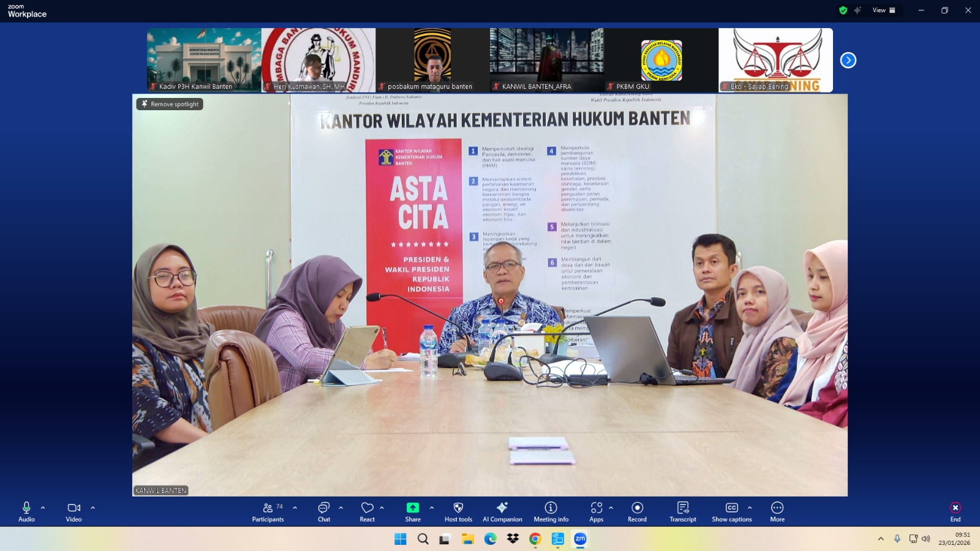The image size is (980, 551).
Task: Show Meeting info details
Action: coord(551,512)
